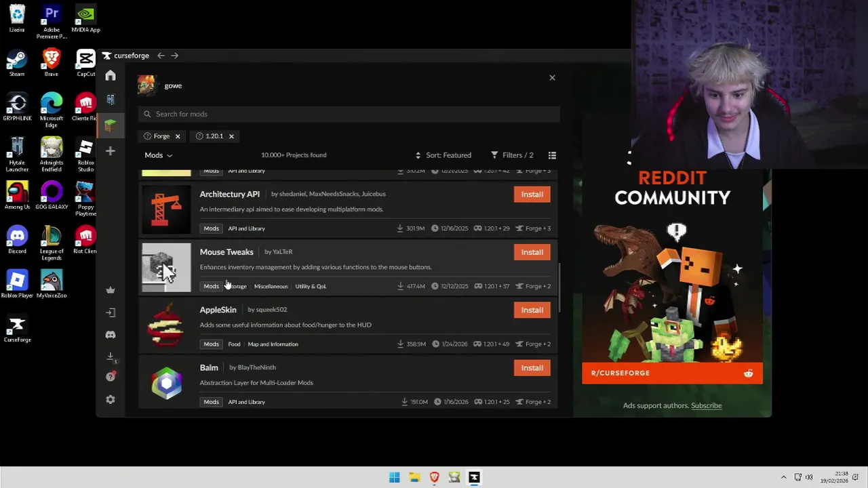Click the gowe profile avatar

click(146, 85)
